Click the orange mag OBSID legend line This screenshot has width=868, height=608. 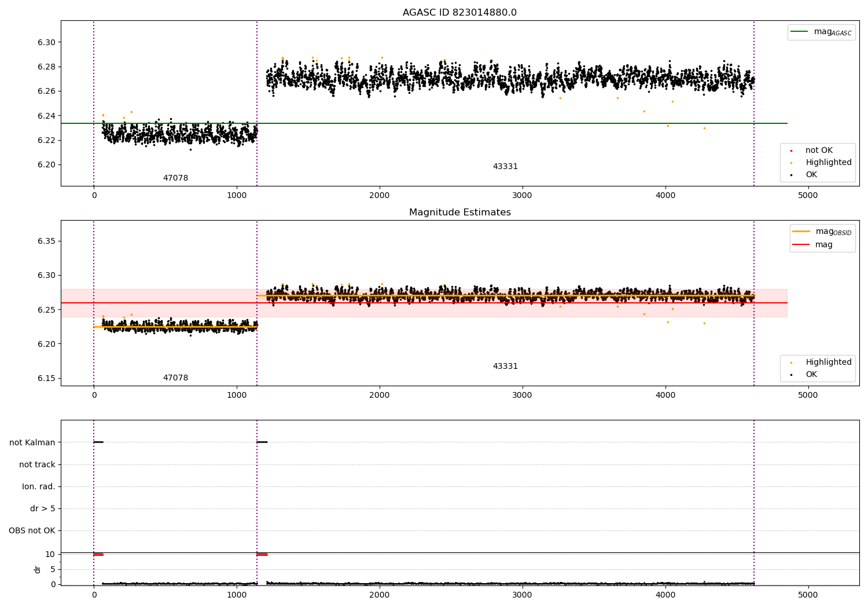(x=801, y=232)
